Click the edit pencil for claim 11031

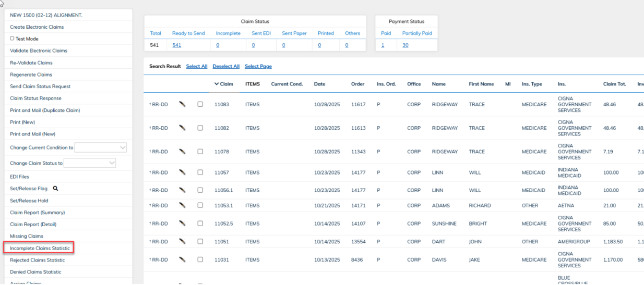click(x=182, y=259)
